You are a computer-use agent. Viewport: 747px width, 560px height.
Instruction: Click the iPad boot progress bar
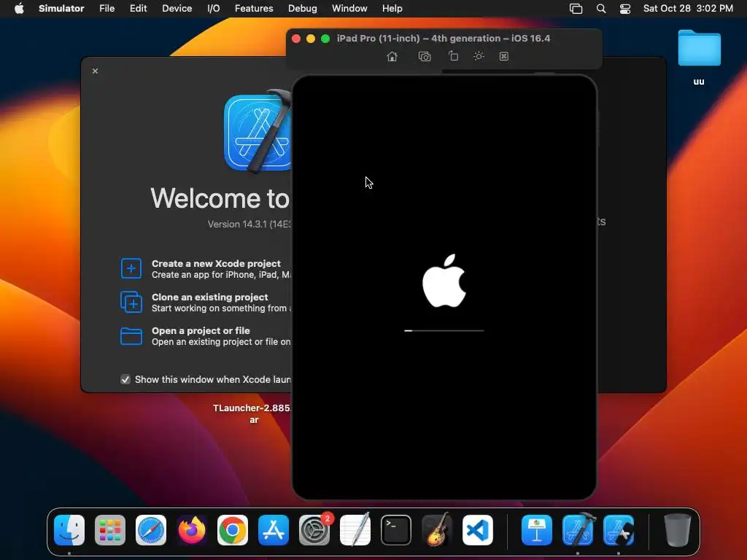click(x=444, y=330)
